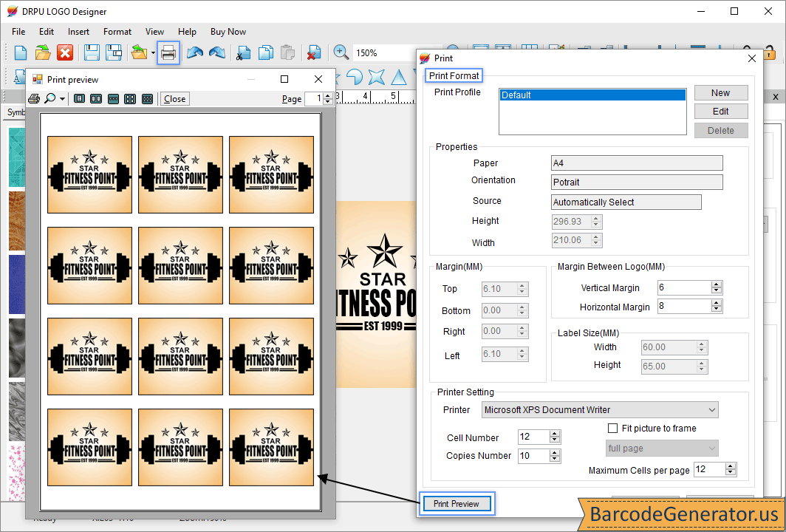Click the Cut scissors icon
Viewport: 786px width, 532px height.
click(243, 52)
